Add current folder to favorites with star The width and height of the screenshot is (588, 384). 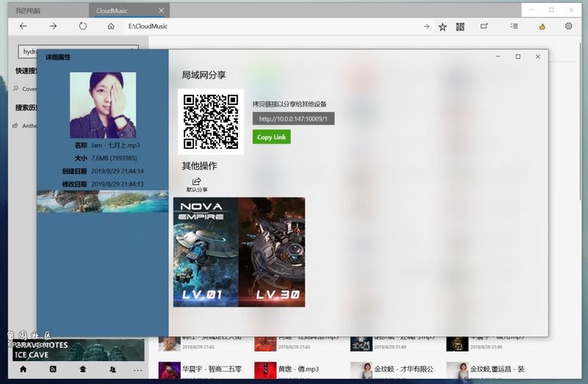pos(442,26)
